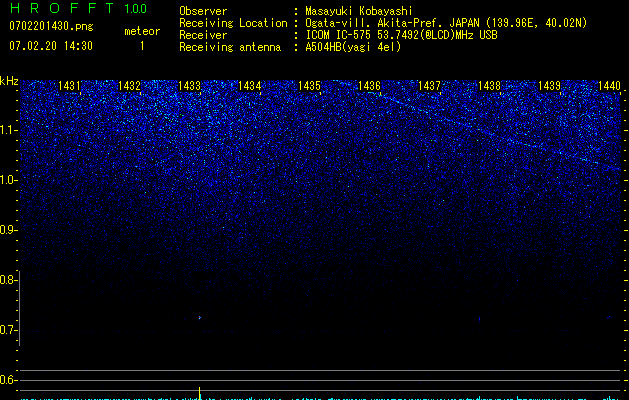This screenshot has width=629, height=400.
Task: Click the 1.1 frequency axis label
Action: coord(9,130)
